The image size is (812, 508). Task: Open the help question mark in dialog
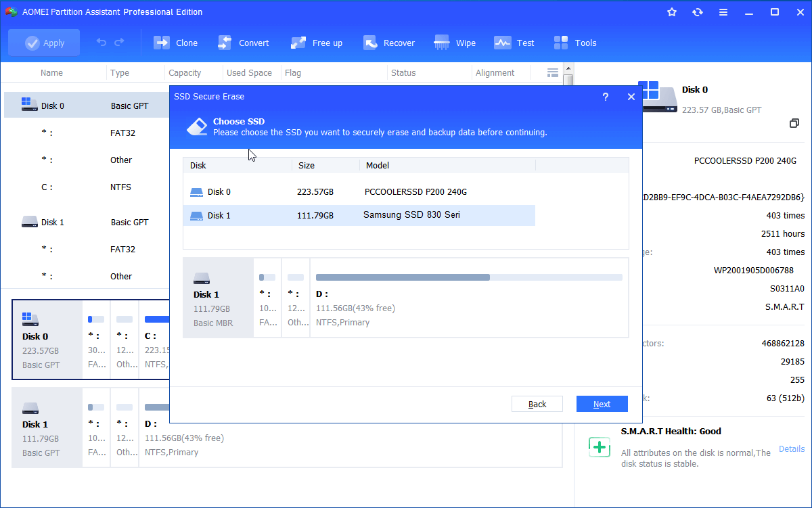click(x=606, y=97)
